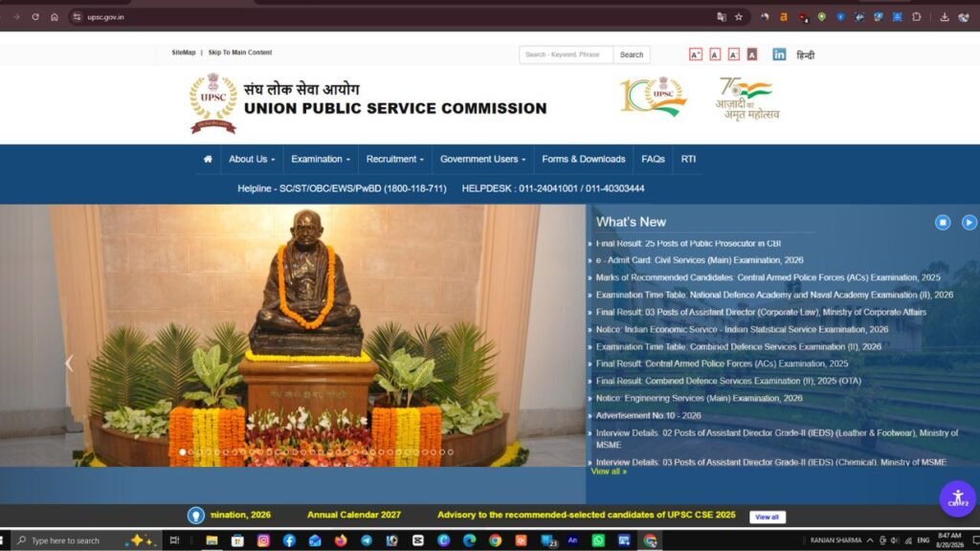Open the translate page icon in address bar

722,17
